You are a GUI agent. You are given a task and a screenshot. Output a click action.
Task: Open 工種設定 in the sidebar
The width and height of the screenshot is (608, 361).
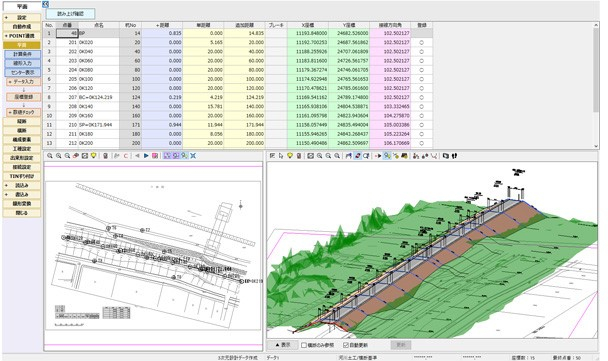click(22, 149)
